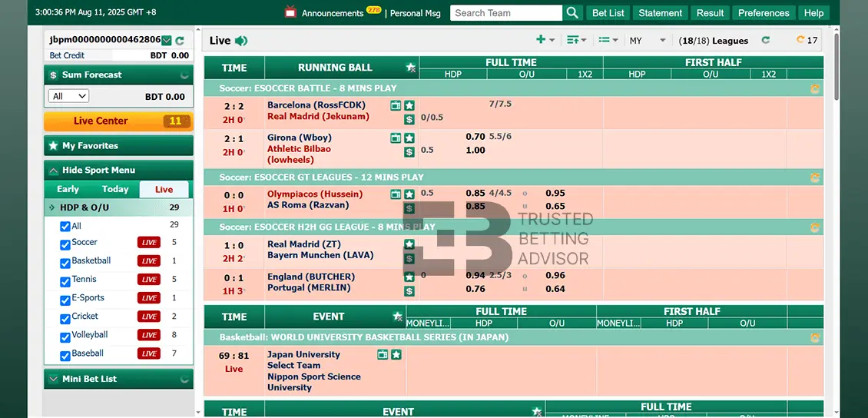Refresh the ESOCCER H2H GG LEAGUE section
This screenshot has width=868, height=418.
[x=815, y=227]
